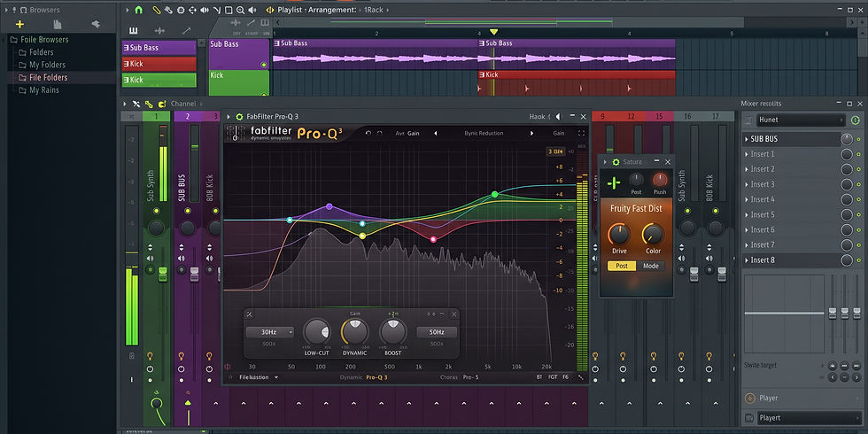The image size is (868, 434).
Task: Click the yellow diamond Playlist icon
Action: pyautogui.click(x=270, y=10)
